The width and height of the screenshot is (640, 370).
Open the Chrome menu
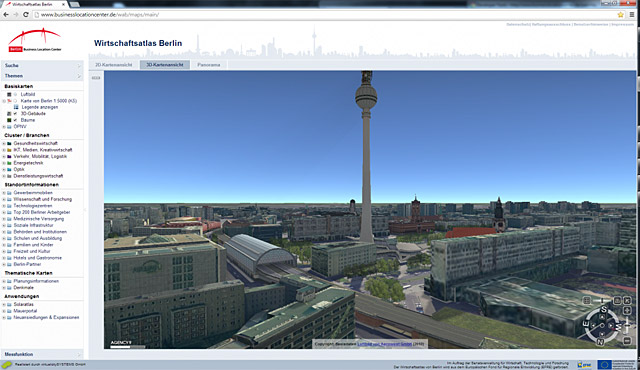631,15
